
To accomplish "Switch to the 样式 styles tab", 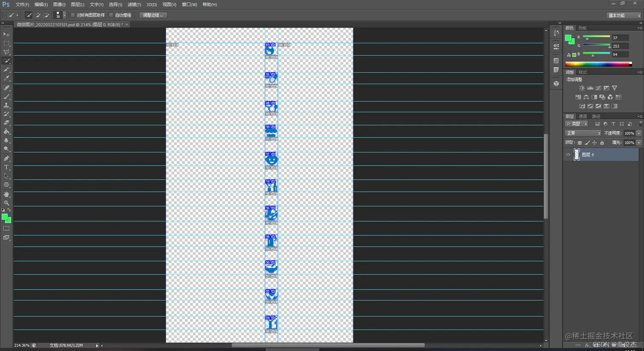I will 583,72.
